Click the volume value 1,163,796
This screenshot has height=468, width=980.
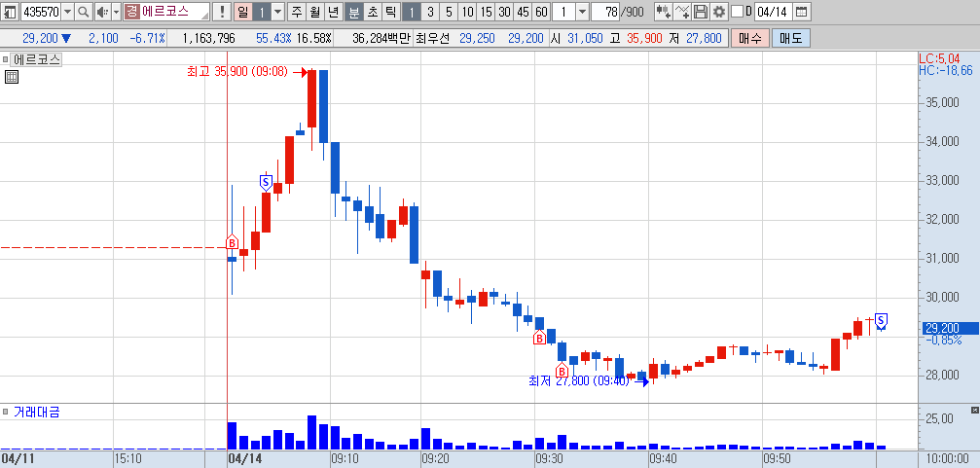(209, 39)
